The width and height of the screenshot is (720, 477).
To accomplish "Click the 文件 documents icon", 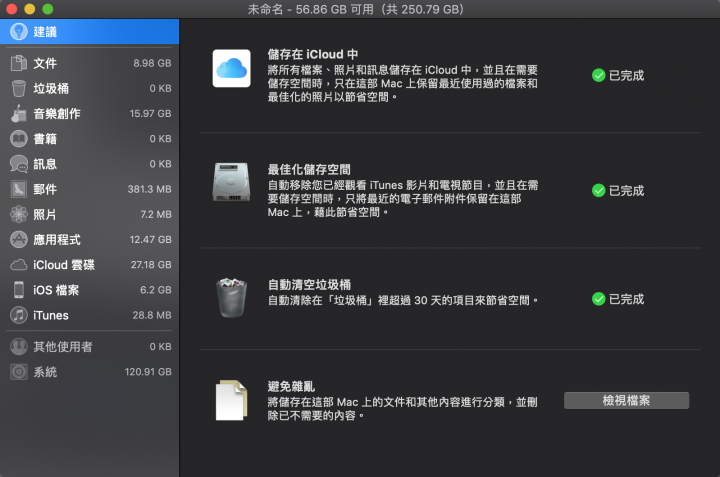I will click(x=19, y=63).
